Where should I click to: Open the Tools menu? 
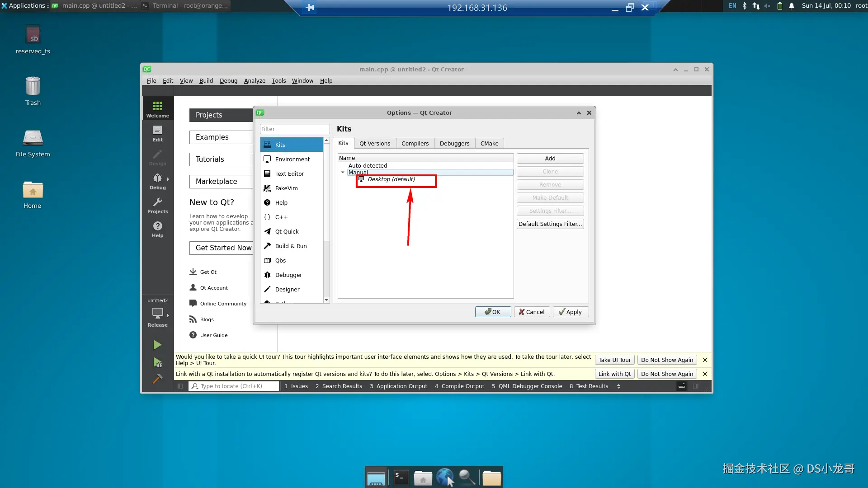click(278, 80)
